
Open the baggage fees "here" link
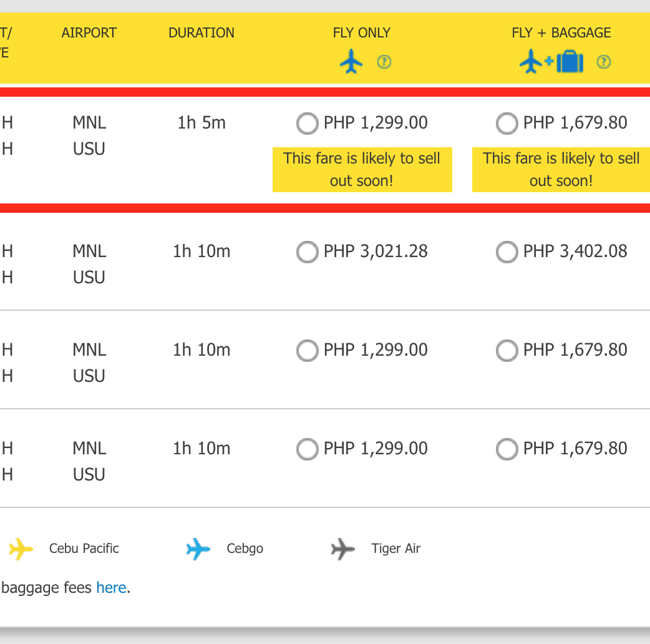click(x=111, y=588)
